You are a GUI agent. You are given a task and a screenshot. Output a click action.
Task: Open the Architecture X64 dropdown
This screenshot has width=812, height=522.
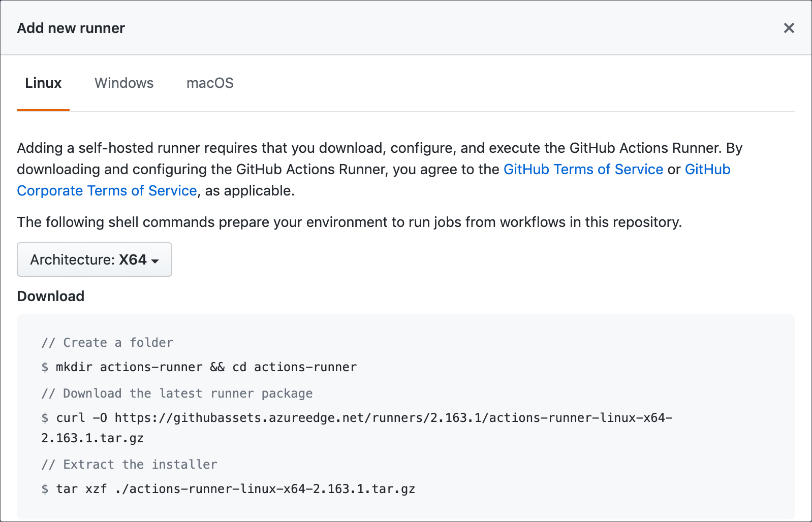point(95,259)
